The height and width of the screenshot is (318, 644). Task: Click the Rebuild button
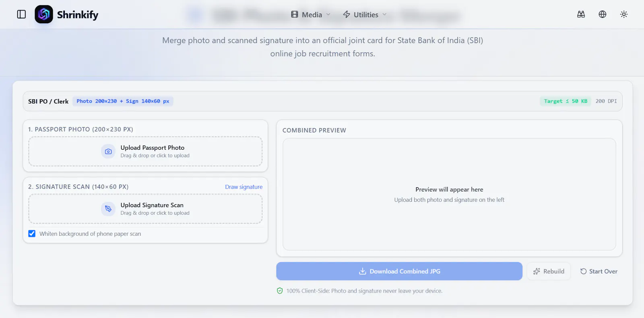(549, 271)
